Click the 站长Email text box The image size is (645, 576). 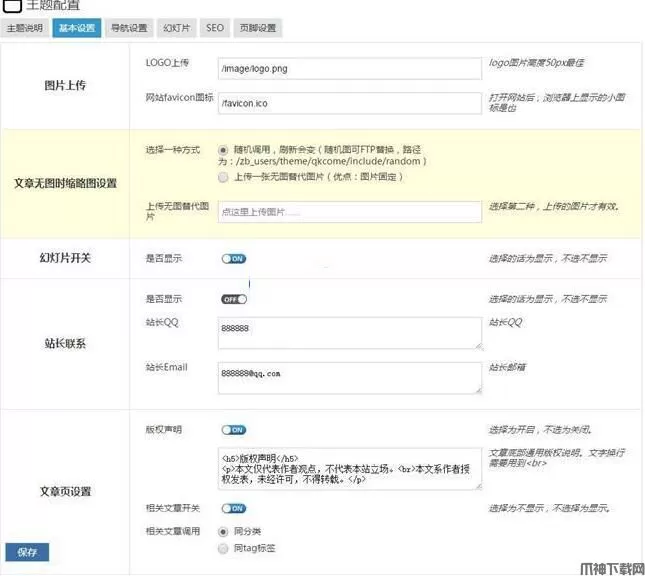[349, 377]
